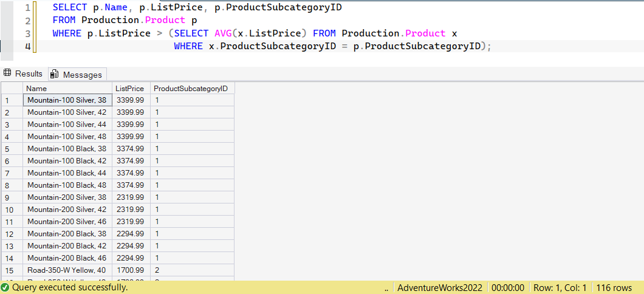This screenshot has width=644, height=294.
Task: Select row header number 12
Action: (12, 234)
